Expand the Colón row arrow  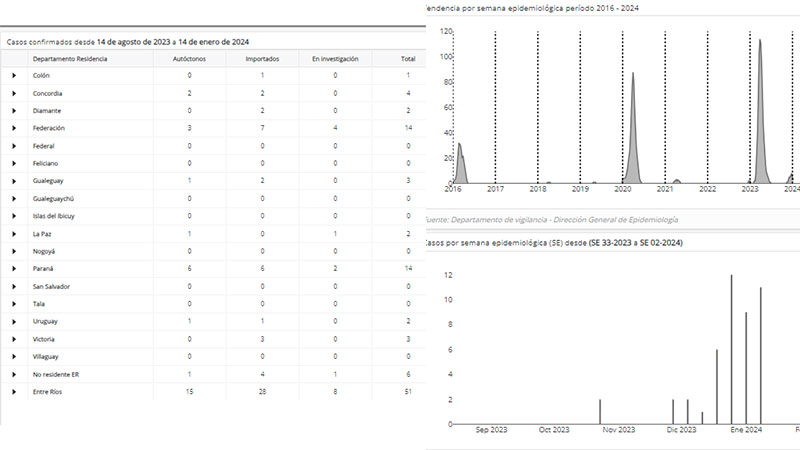[14, 76]
